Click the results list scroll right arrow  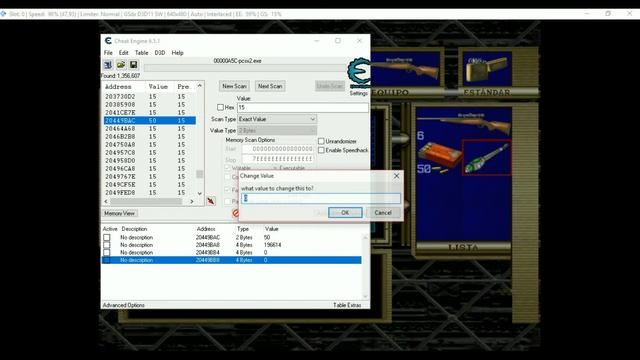point(191,201)
